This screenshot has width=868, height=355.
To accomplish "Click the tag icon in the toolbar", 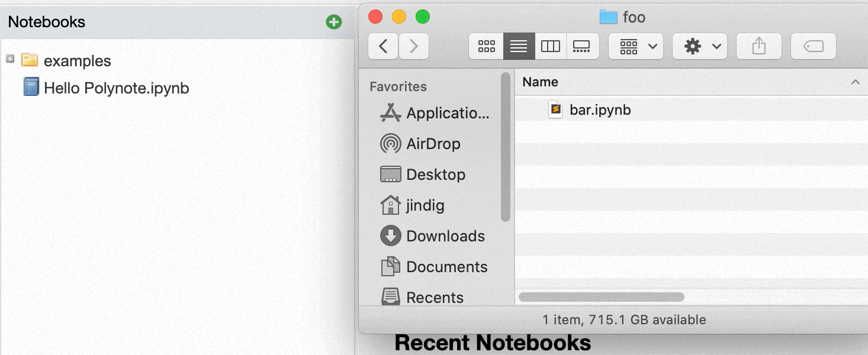I will coord(813,46).
